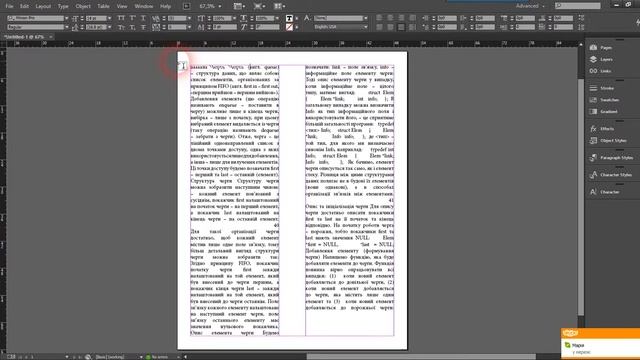Open the kerning dropdown arrow

point(189,18)
